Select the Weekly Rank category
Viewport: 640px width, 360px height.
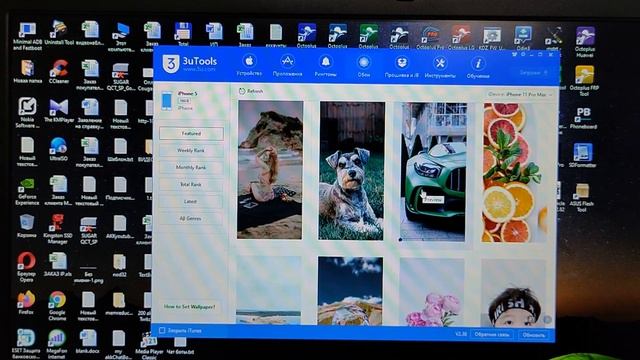click(191, 151)
